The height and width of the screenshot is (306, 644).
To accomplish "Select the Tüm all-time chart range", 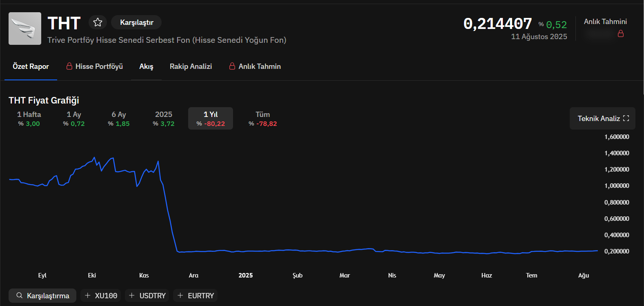I will pos(263,119).
